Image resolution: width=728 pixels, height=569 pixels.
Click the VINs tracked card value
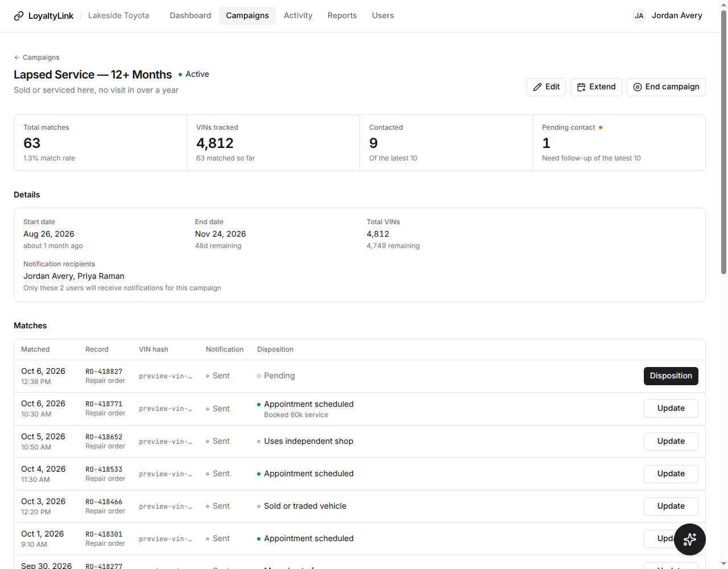215,143
